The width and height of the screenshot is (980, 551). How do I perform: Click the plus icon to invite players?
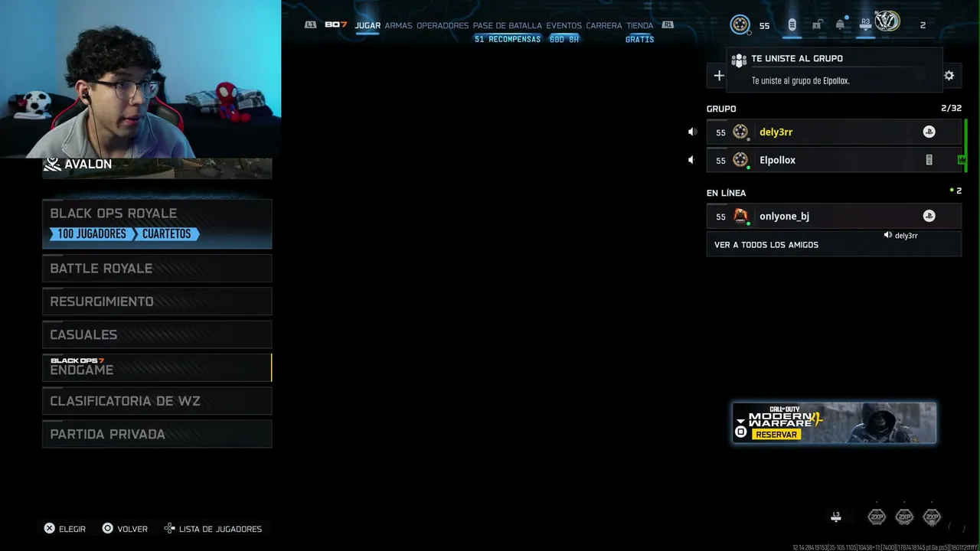tap(719, 75)
